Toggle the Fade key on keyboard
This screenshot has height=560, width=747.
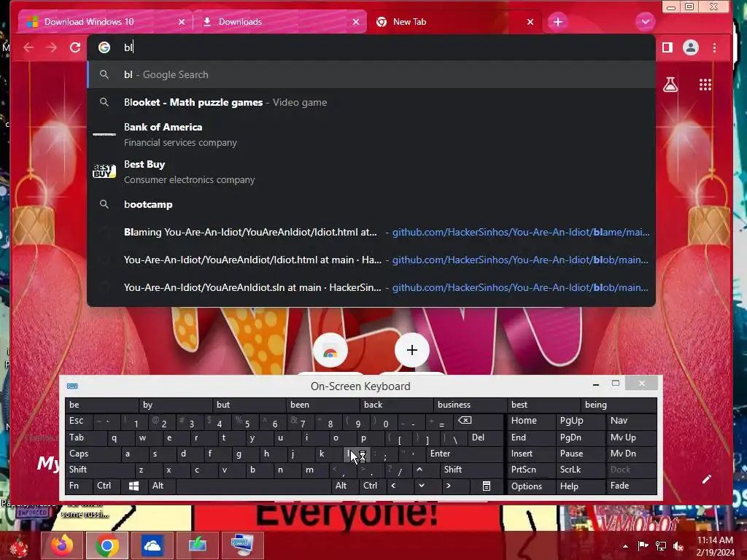pos(632,486)
